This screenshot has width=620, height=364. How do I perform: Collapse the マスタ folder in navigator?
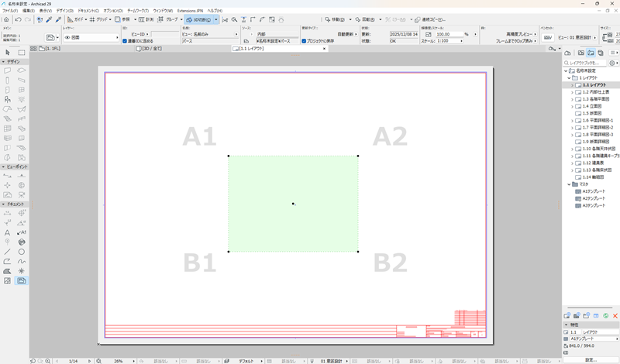click(569, 184)
